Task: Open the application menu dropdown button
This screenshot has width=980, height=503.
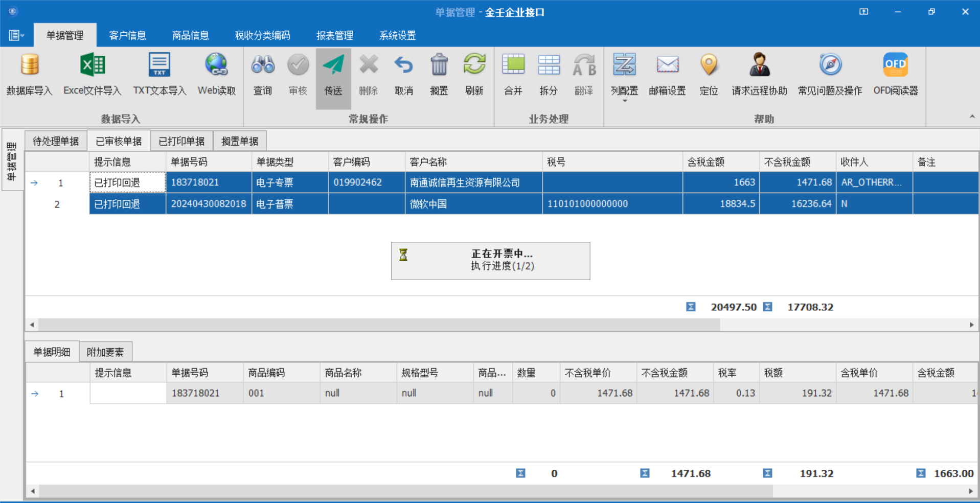Action: pyautogui.click(x=16, y=35)
